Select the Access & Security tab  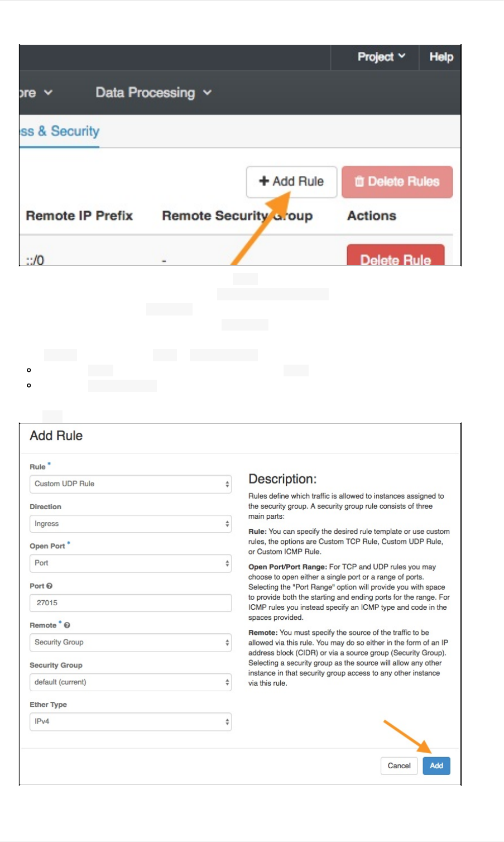59,131
